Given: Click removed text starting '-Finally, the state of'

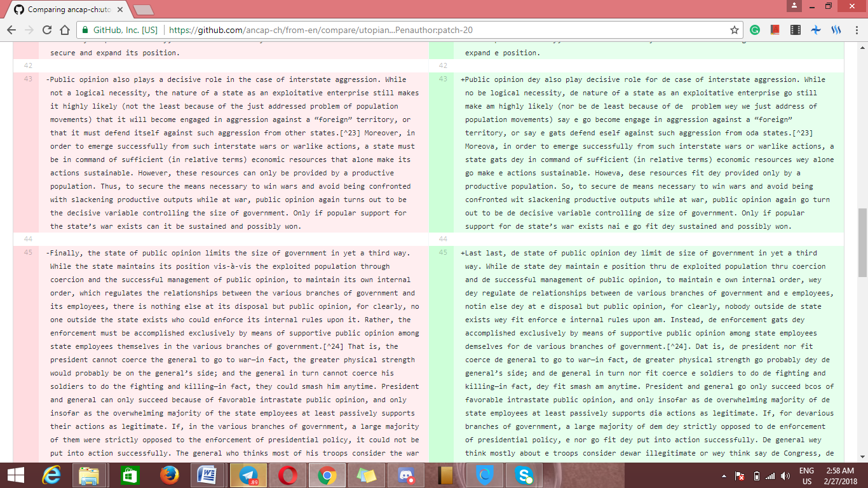Looking at the screenshot, I should tap(234, 353).
